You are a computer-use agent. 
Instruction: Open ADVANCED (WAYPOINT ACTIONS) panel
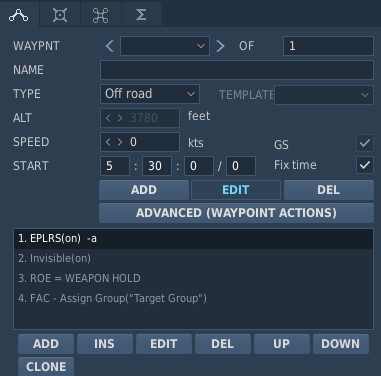236,213
